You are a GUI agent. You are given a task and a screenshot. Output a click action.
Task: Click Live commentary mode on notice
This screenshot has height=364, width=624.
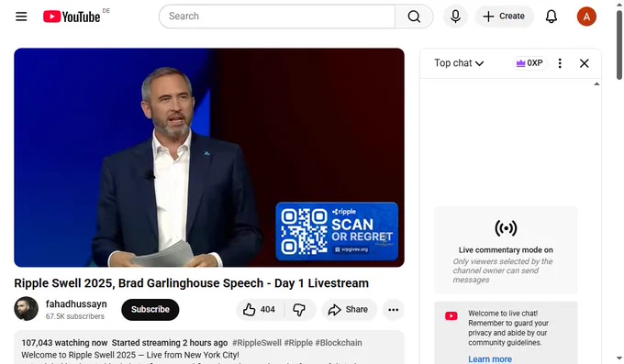point(506,249)
